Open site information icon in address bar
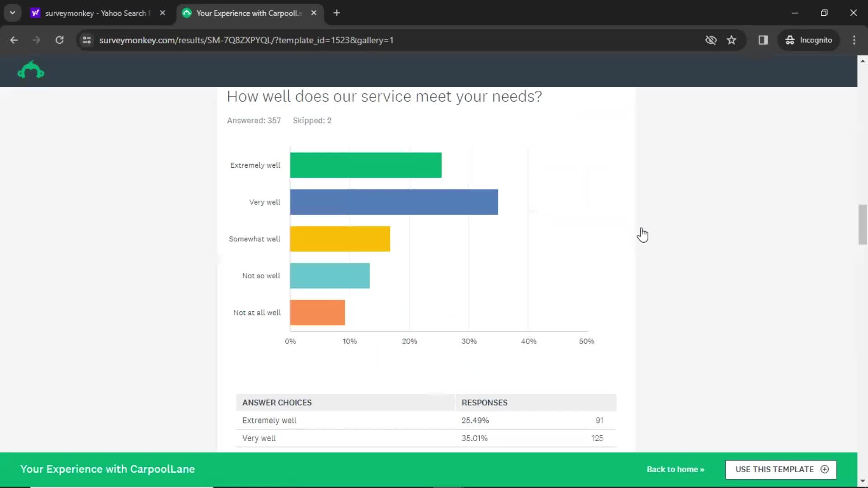The height and width of the screenshot is (488, 868). [87, 40]
